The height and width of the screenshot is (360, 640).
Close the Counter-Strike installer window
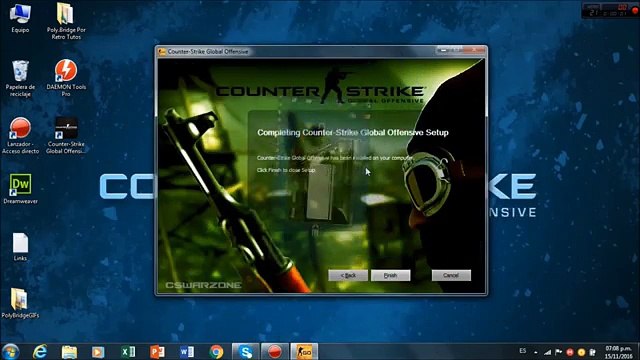coord(475,50)
